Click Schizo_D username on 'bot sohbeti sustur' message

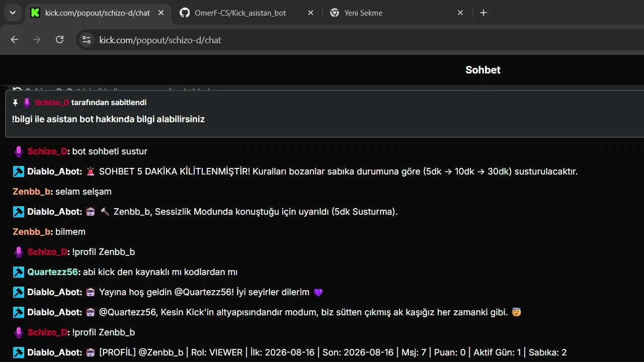click(x=47, y=151)
